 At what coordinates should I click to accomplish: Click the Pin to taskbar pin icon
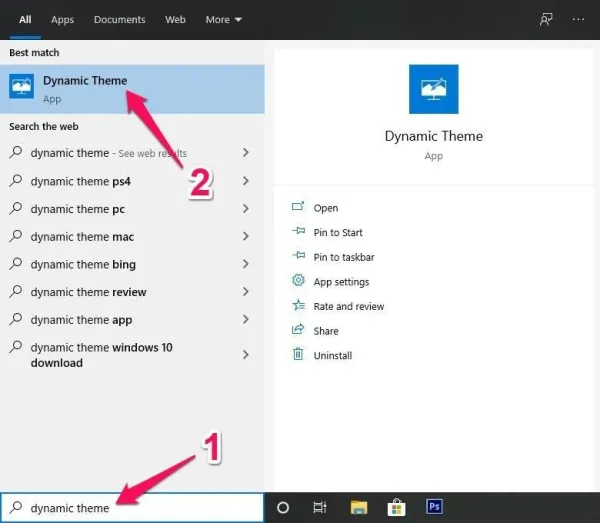point(298,255)
